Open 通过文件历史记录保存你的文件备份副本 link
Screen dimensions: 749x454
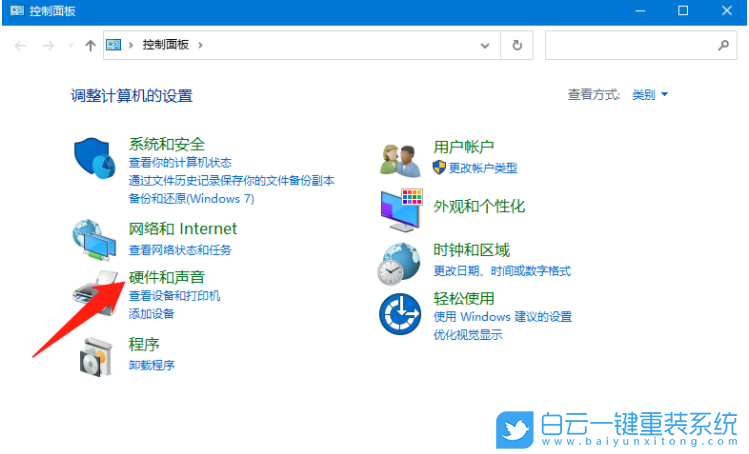point(232,181)
